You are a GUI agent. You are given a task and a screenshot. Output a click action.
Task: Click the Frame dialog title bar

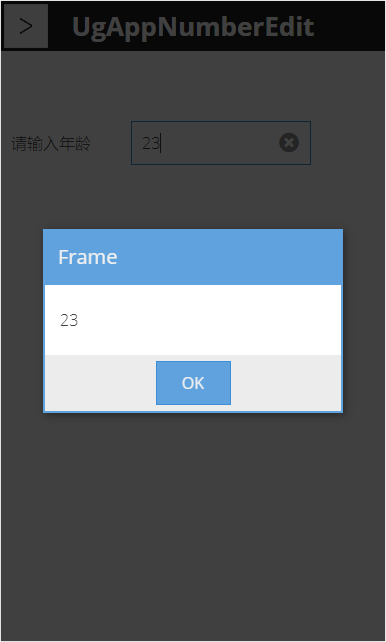[x=193, y=257]
